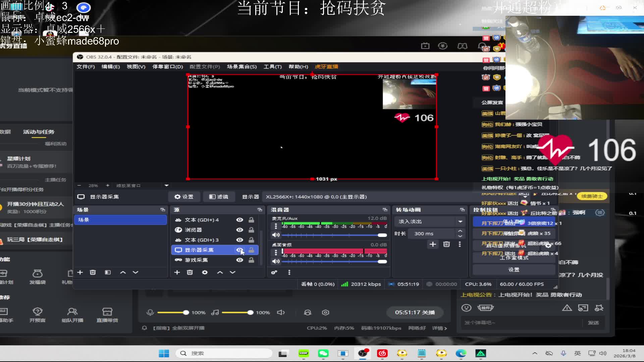Add a transition with plus icon
Screen dimensions: 644x362
click(433, 244)
